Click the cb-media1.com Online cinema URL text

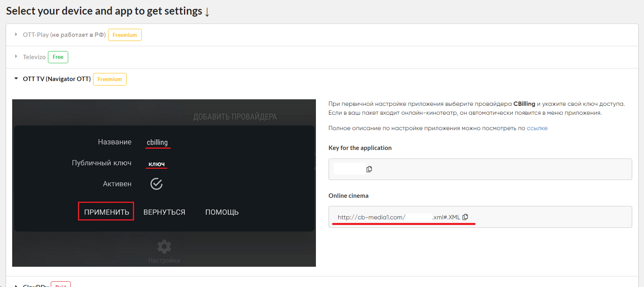click(371, 217)
